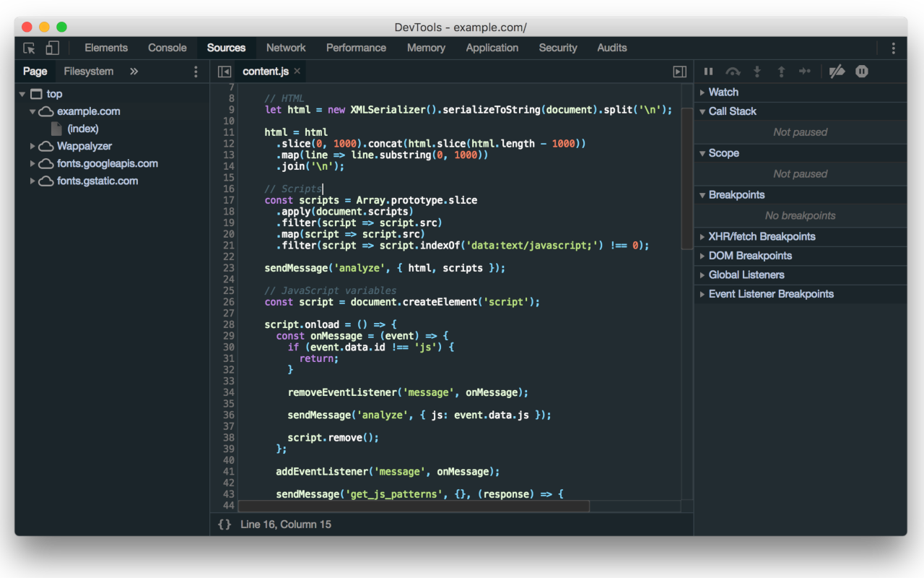Go to the Memory tab

[426, 48]
